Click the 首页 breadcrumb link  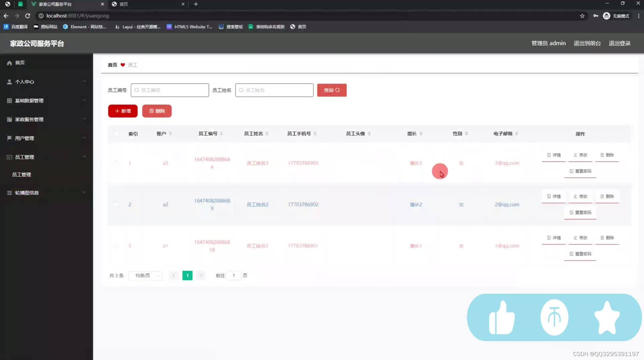112,65
